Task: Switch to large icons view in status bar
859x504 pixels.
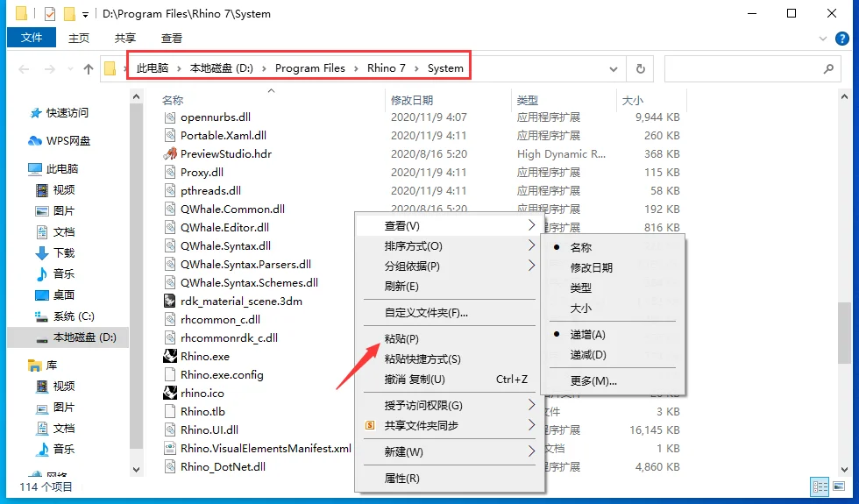Action: pyautogui.click(x=839, y=486)
